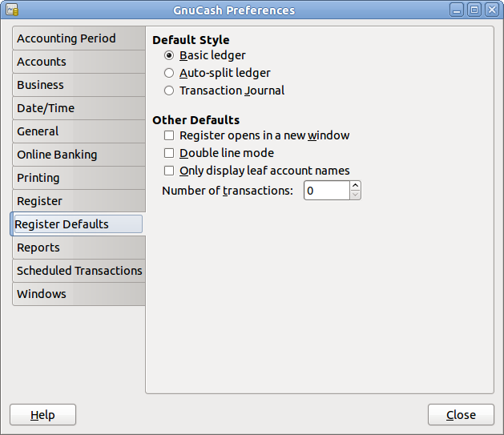This screenshot has width=504, height=435.
Task: Show the Scheduled Transactions tab
Action: click(79, 271)
